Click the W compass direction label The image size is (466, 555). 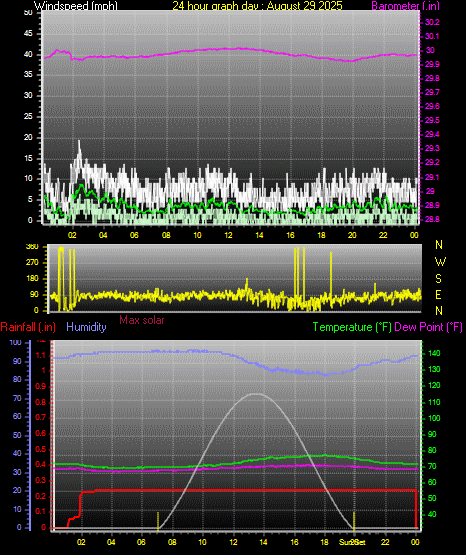[x=440, y=262]
